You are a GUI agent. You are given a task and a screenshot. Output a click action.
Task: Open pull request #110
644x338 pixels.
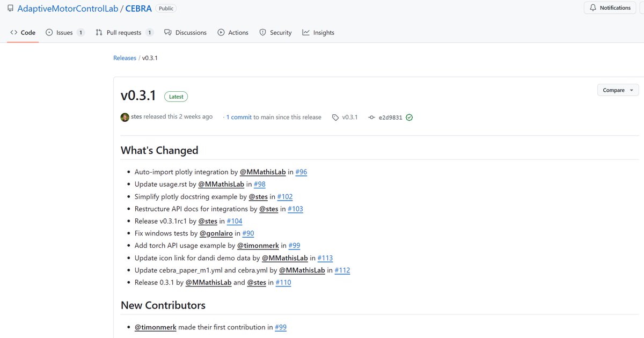tap(283, 283)
